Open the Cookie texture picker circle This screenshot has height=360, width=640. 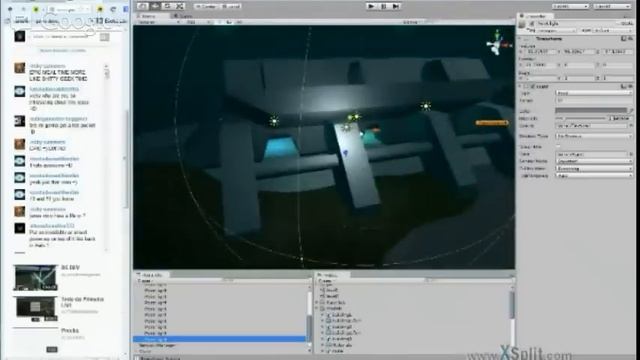(x=631, y=126)
